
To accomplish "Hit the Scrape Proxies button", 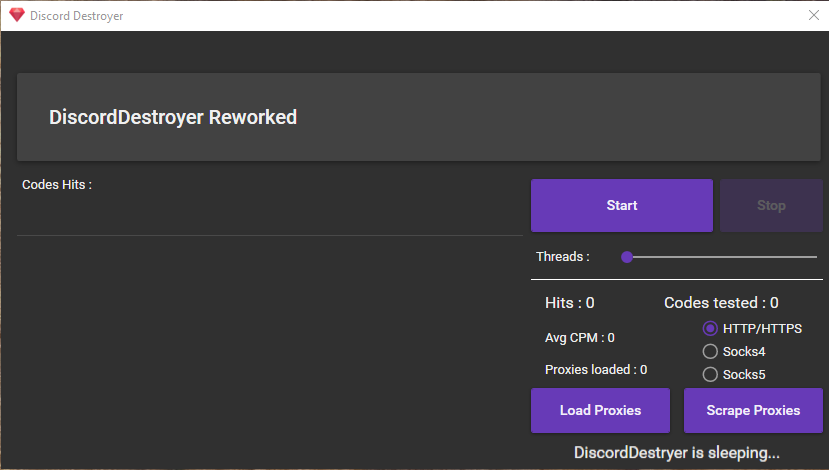I will pyautogui.click(x=753, y=410).
